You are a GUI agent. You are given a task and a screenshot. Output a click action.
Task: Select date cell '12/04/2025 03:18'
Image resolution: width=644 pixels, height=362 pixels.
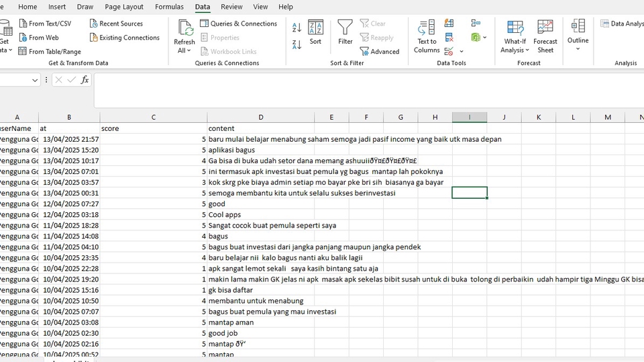(69, 214)
